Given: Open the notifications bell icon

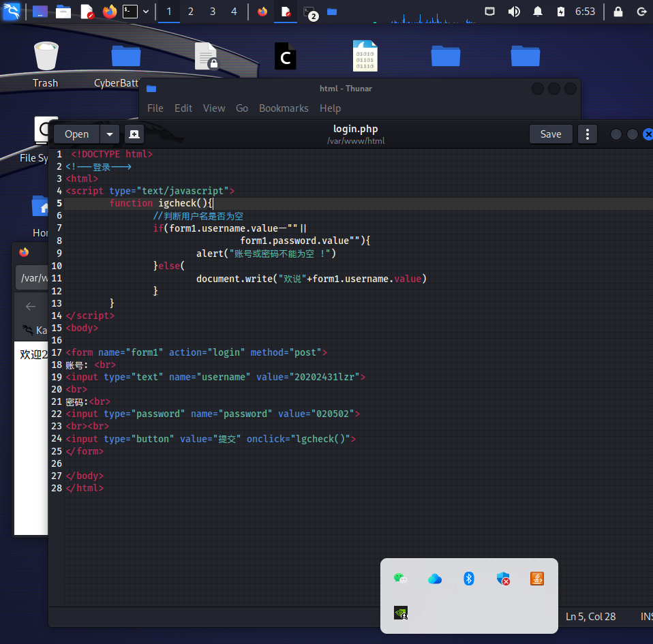Looking at the screenshot, I should tap(538, 12).
